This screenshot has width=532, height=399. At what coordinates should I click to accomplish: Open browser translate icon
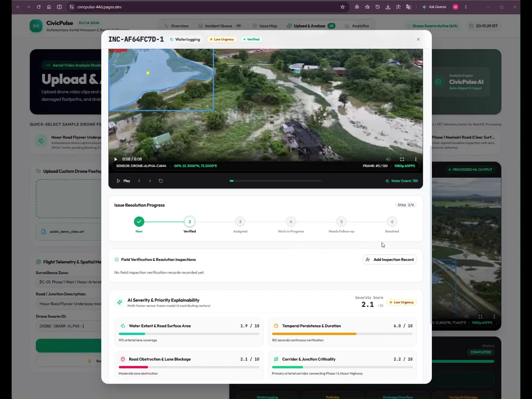409,7
